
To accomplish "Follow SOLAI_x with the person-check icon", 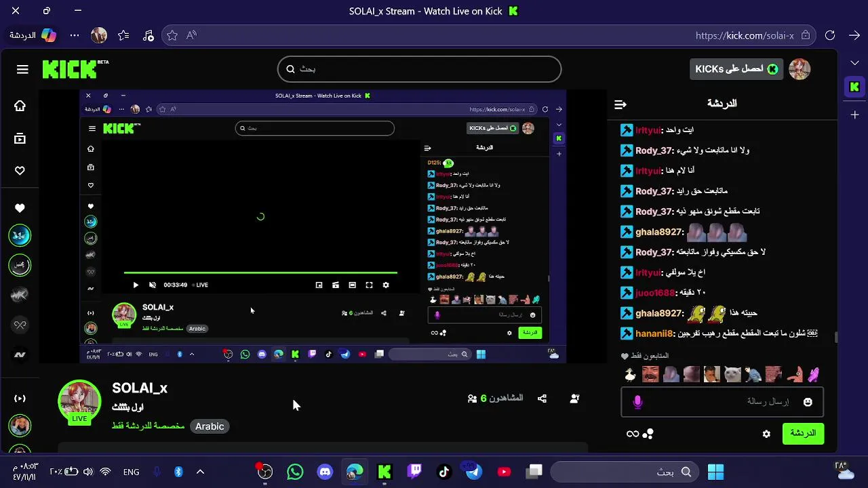I will 574,399.
